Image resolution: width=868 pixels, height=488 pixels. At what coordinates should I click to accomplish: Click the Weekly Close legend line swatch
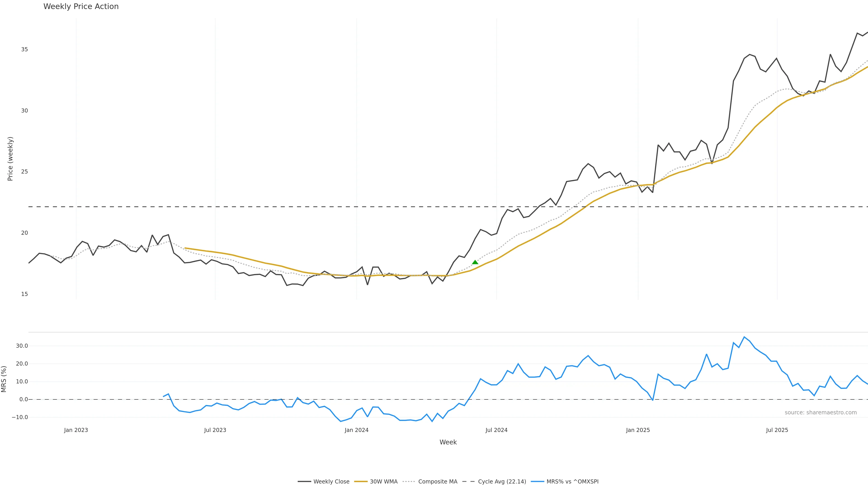point(304,482)
